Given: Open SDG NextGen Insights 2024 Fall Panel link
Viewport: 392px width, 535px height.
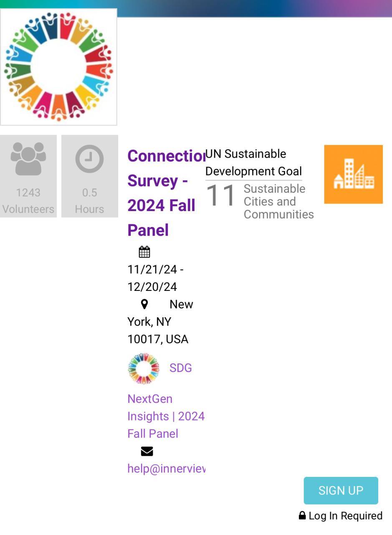Looking at the screenshot, I should (166, 400).
